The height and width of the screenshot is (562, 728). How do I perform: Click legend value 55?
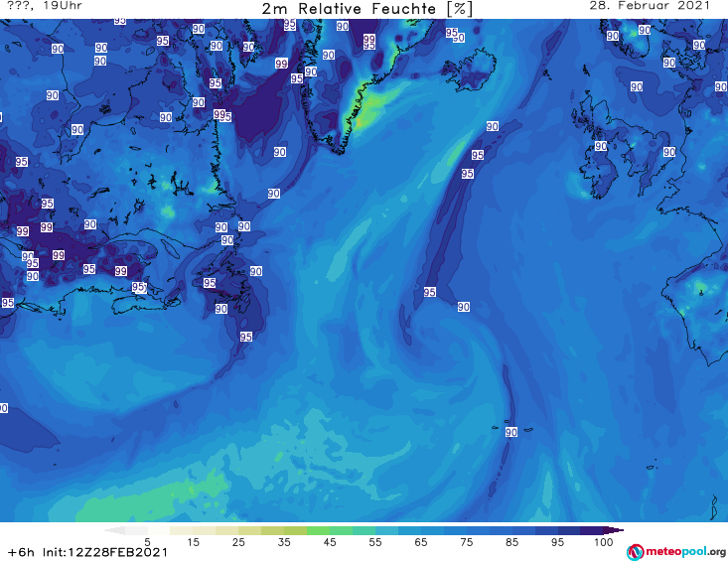coord(375,542)
